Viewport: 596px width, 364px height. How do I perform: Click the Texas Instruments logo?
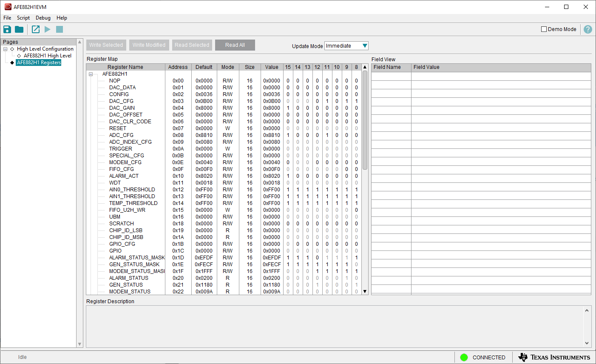pos(554,357)
